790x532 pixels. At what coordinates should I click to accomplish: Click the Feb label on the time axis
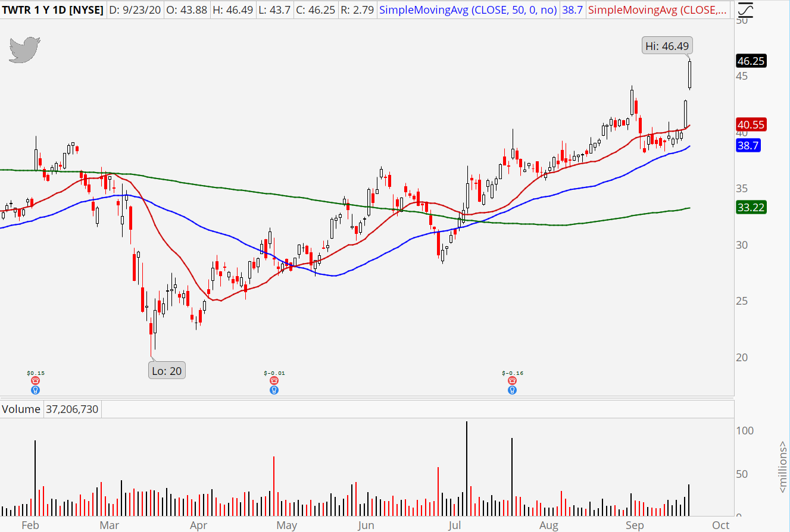coord(30,525)
